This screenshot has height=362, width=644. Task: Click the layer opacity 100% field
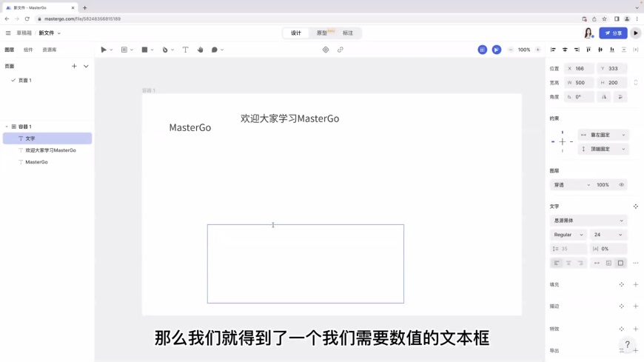click(x=603, y=185)
